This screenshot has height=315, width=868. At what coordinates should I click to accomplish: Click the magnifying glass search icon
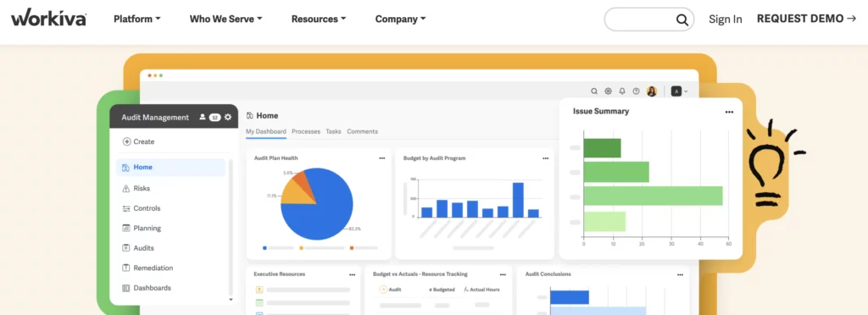click(682, 19)
